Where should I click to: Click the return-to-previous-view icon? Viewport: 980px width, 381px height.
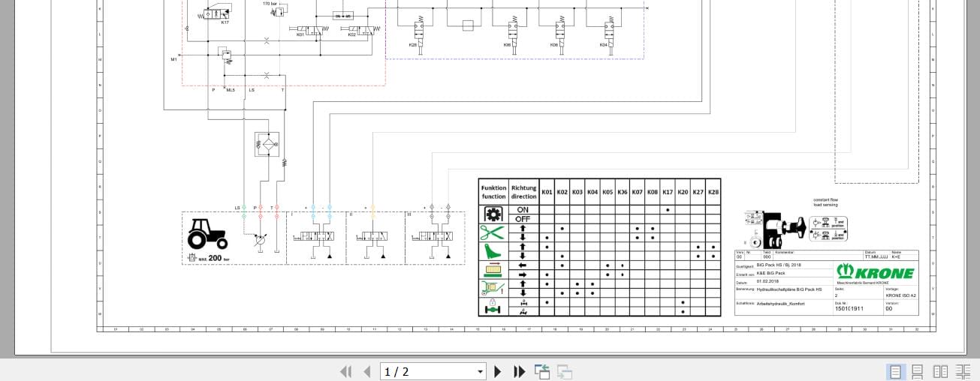(x=542, y=371)
